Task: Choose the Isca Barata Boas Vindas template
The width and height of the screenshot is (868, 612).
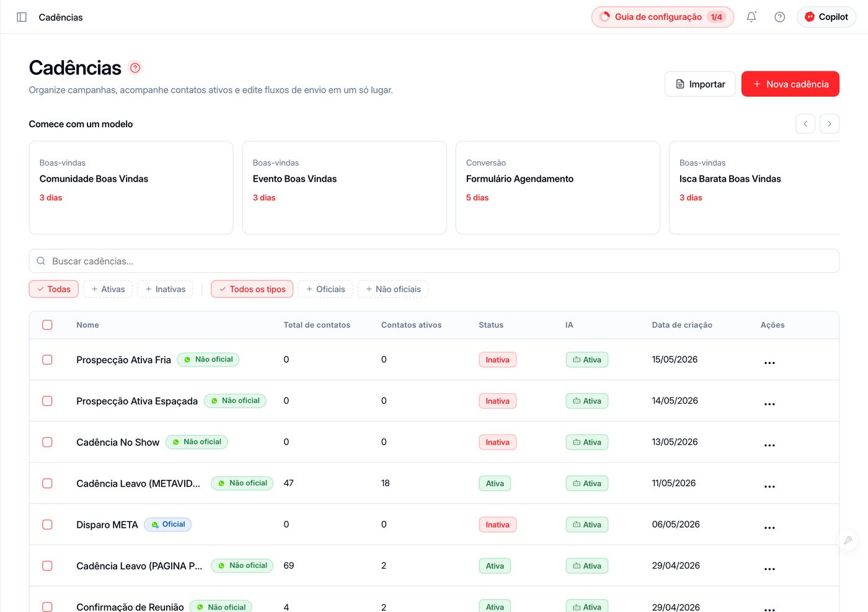Action: tap(755, 188)
